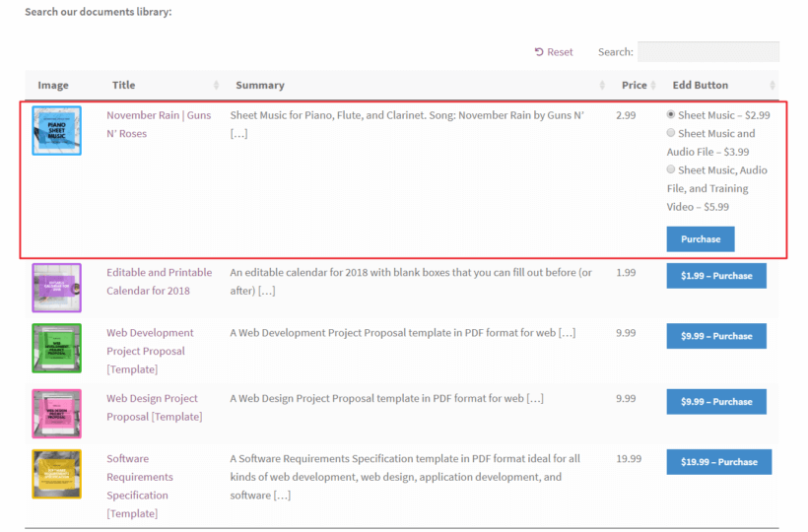Click the green Web Development Proposal thumbnail
808x532 pixels.
pyautogui.click(x=57, y=348)
